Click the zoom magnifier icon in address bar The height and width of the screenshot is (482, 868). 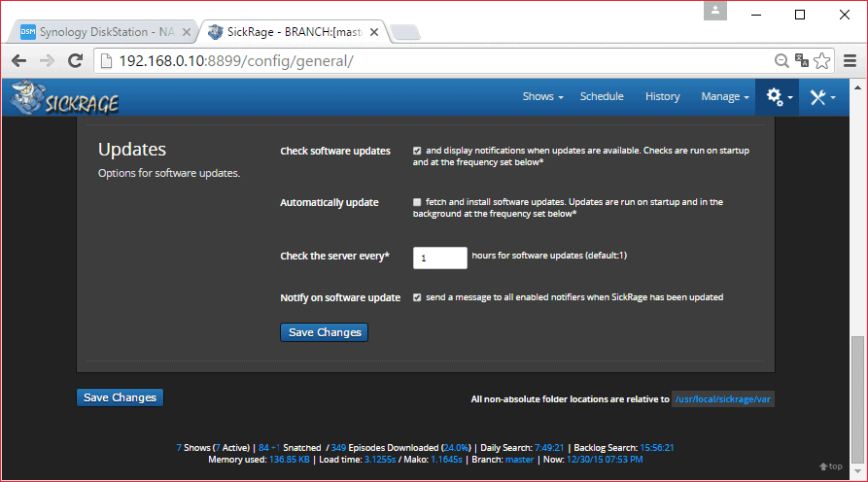point(781,61)
